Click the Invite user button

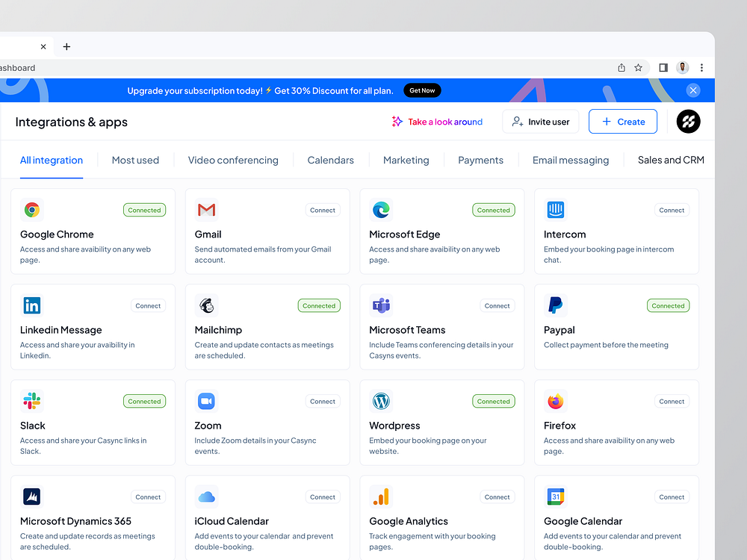[x=540, y=122]
